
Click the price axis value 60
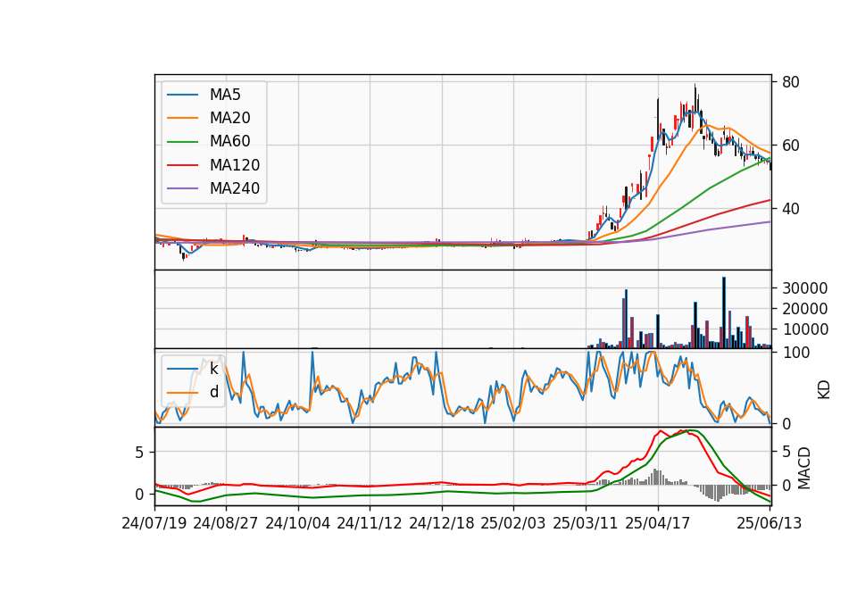pos(791,146)
